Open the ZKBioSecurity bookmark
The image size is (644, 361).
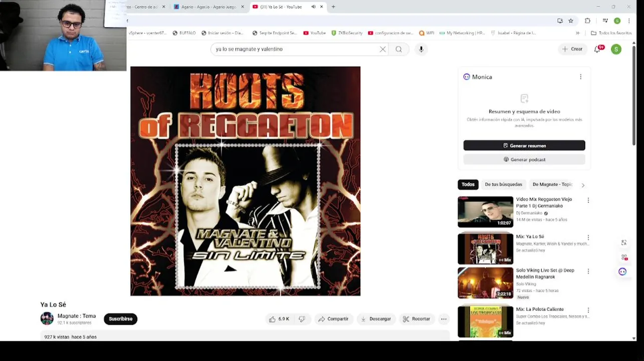[x=347, y=33]
